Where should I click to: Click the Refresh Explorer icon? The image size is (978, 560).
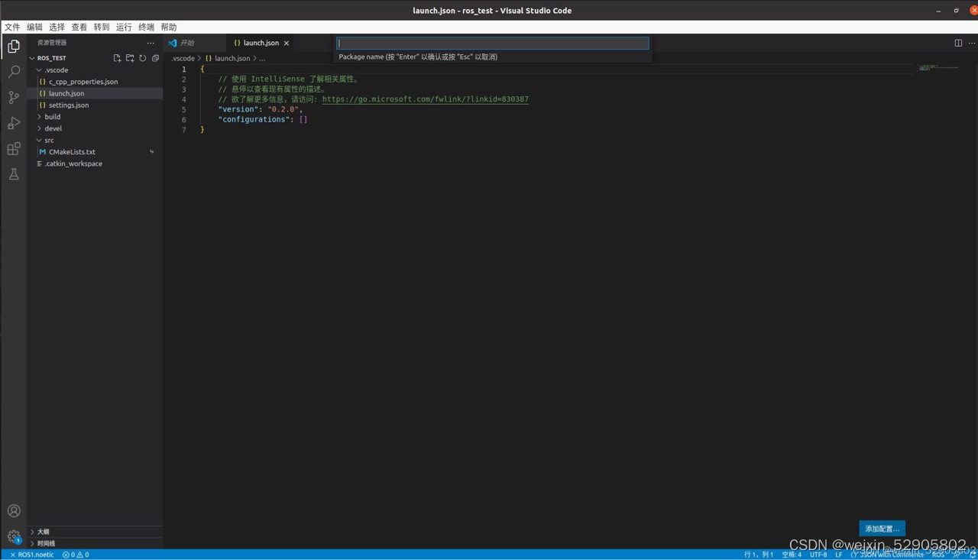click(x=143, y=57)
